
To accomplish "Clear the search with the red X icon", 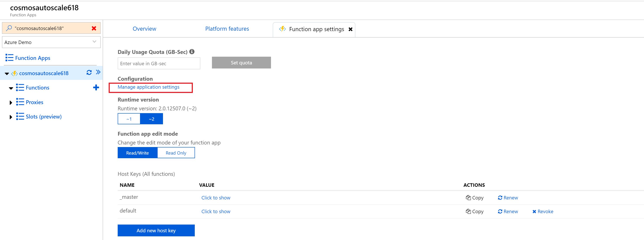I will pos(94,28).
